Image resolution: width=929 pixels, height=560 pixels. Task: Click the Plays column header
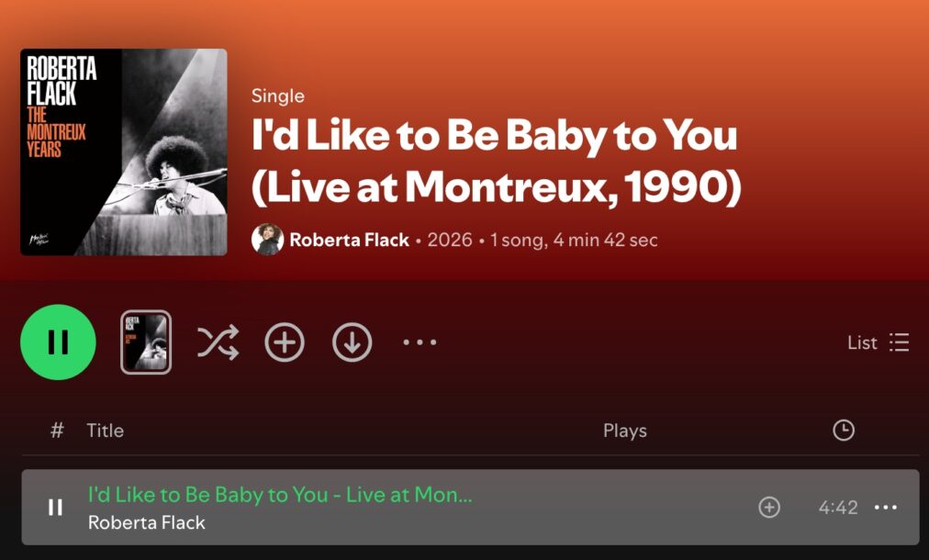[624, 431]
